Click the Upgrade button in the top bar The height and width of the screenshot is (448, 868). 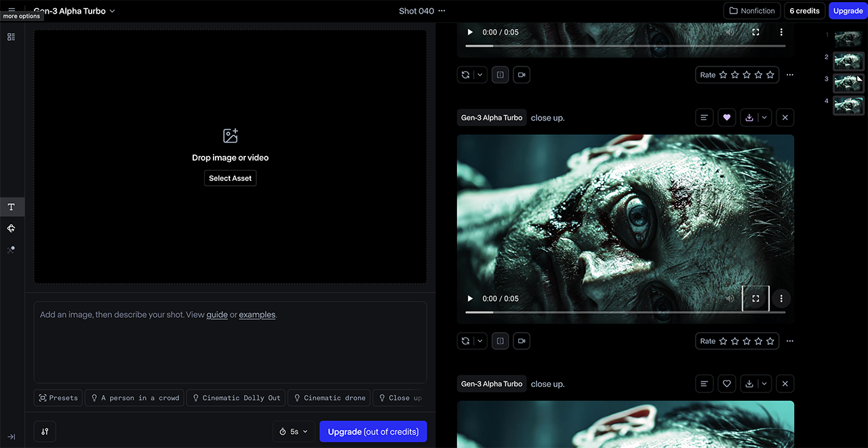pyautogui.click(x=848, y=11)
